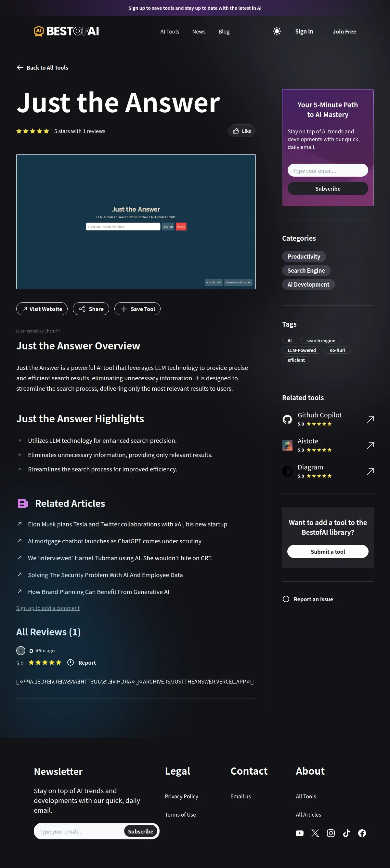
Task: Open the Diagram related tool name
Action: pos(310,467)
